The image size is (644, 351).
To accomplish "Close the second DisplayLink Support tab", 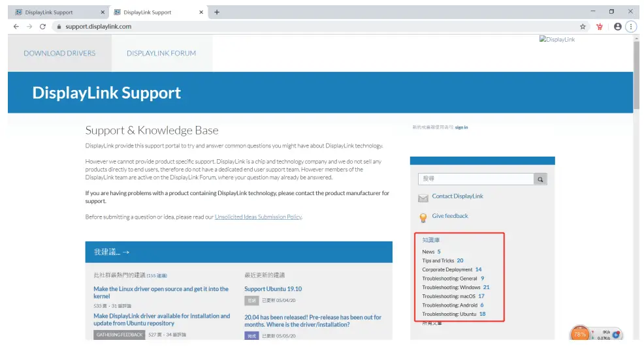I will (x=201, y=12).
